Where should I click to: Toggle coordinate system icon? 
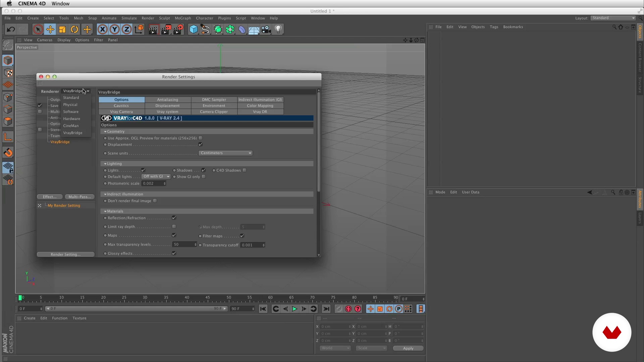tap(139, 29)
